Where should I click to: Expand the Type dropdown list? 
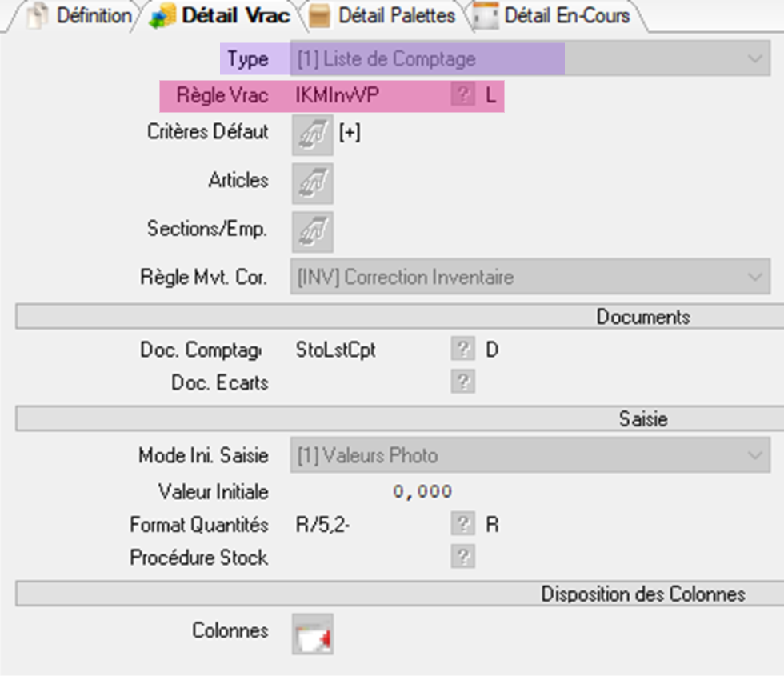pyautogui.click(x=753, y=59)
